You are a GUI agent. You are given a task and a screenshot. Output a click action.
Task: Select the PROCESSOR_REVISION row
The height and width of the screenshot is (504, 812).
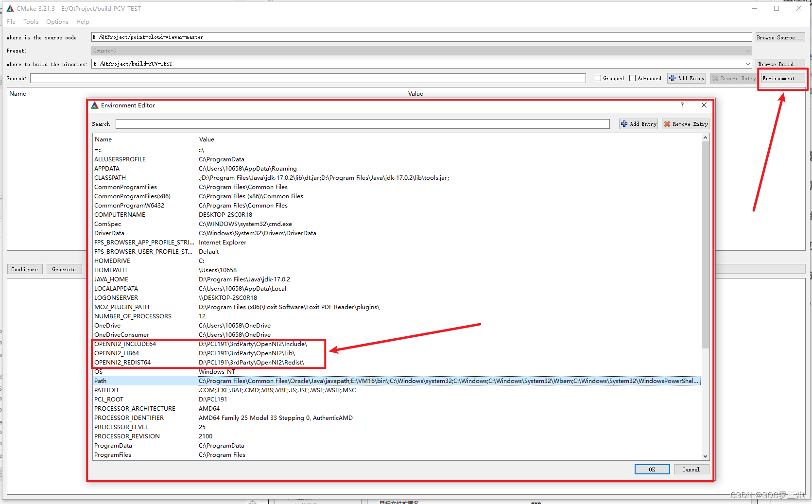pos(397,436)
